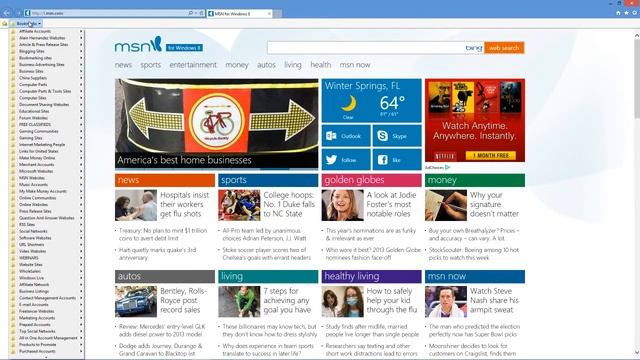Open the autos navigation link
This screenshot has height=360, width=640.
click(266, 65)
